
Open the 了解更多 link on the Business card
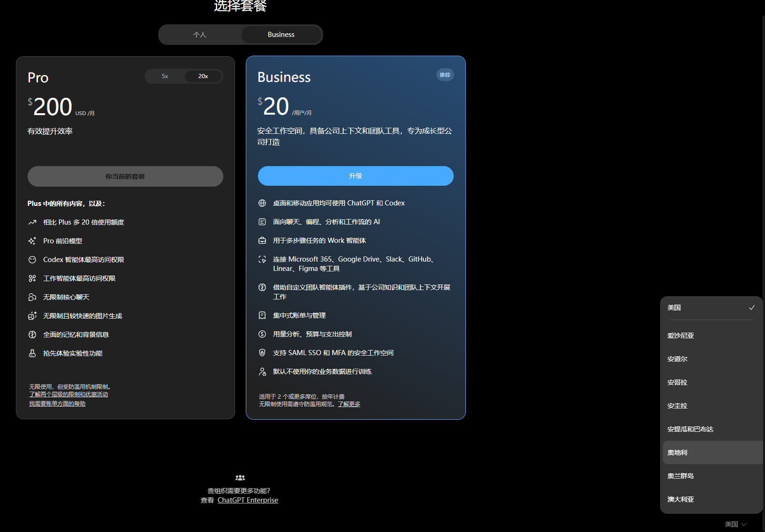(349, 404)
